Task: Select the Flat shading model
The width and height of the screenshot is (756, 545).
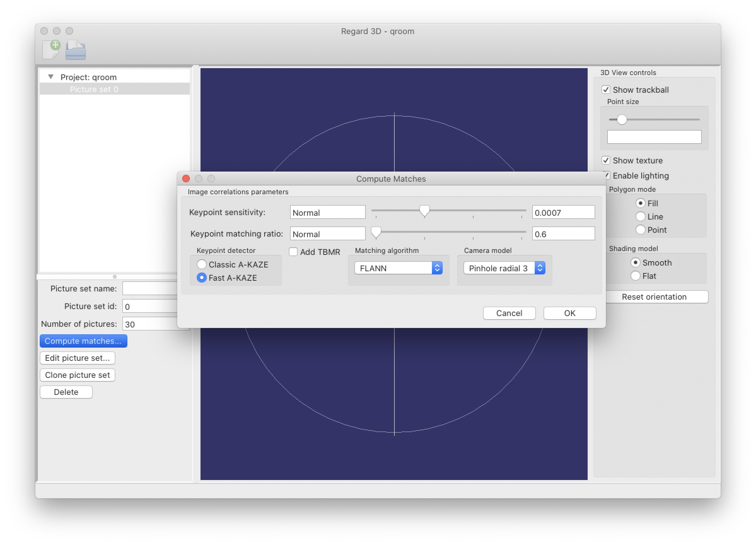Action: click(635, 276)
